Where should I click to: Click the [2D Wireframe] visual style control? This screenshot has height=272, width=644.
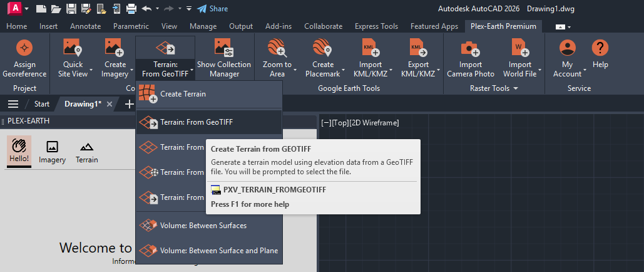pyautogui.click(x=374, y=123)
